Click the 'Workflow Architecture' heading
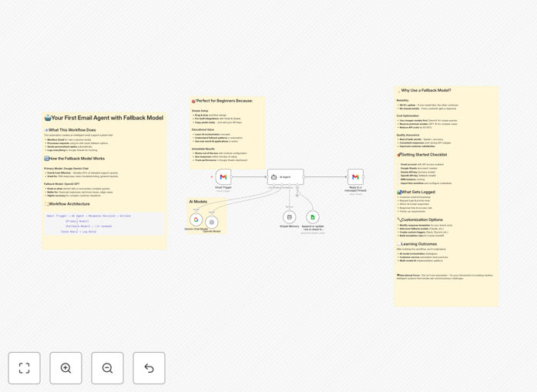 tap(69, 204)
